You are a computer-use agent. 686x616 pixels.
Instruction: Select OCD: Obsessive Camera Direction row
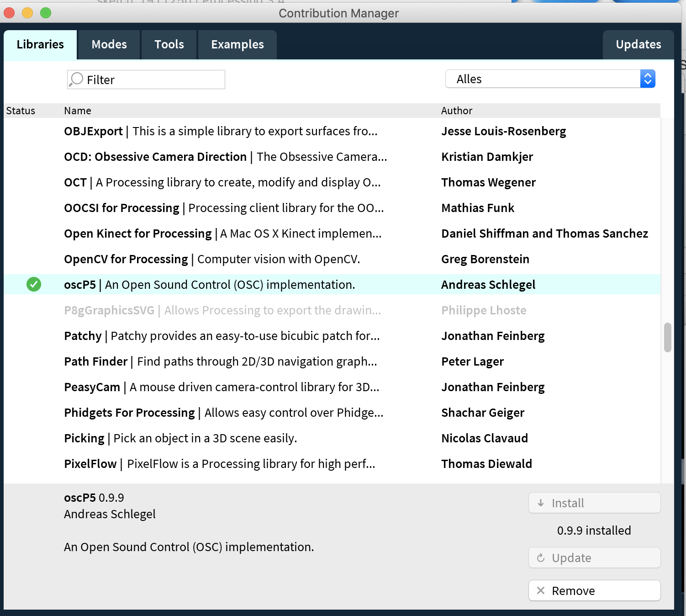(332, 157)
